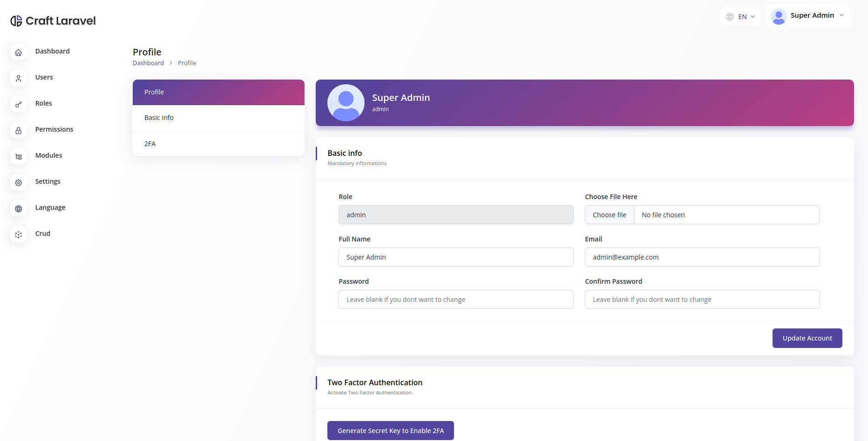The width and height of the screenshot is (868, 441).
Task: Click the Craft Laravel logo
Action: (53, 21)
